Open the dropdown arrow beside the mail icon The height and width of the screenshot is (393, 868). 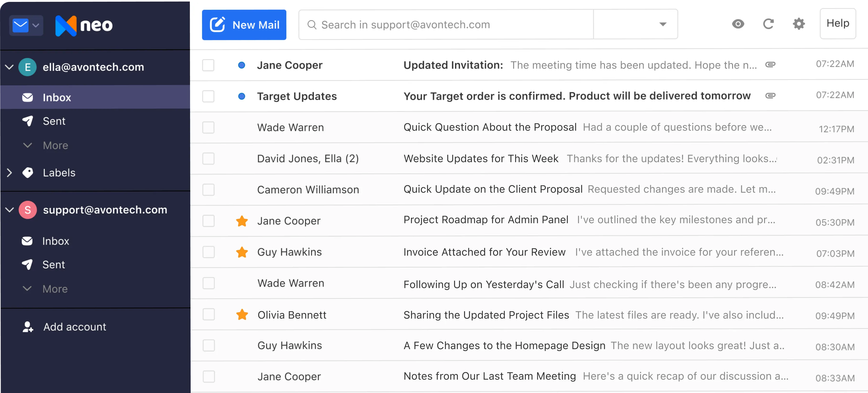[36, 25]
